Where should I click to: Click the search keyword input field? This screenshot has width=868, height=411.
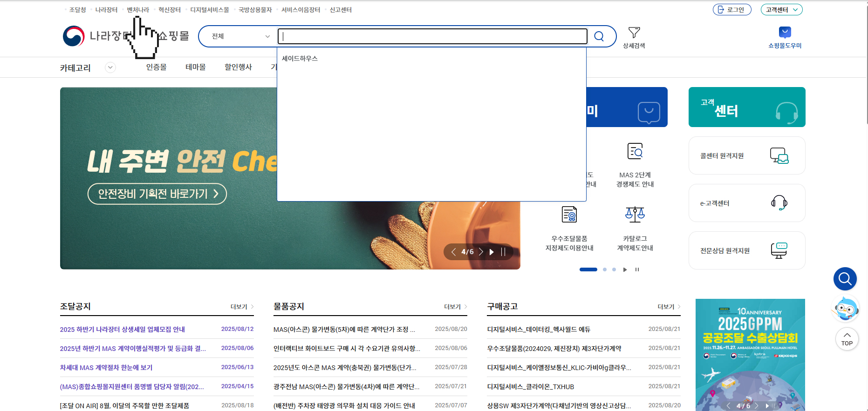tap(432, 36)
